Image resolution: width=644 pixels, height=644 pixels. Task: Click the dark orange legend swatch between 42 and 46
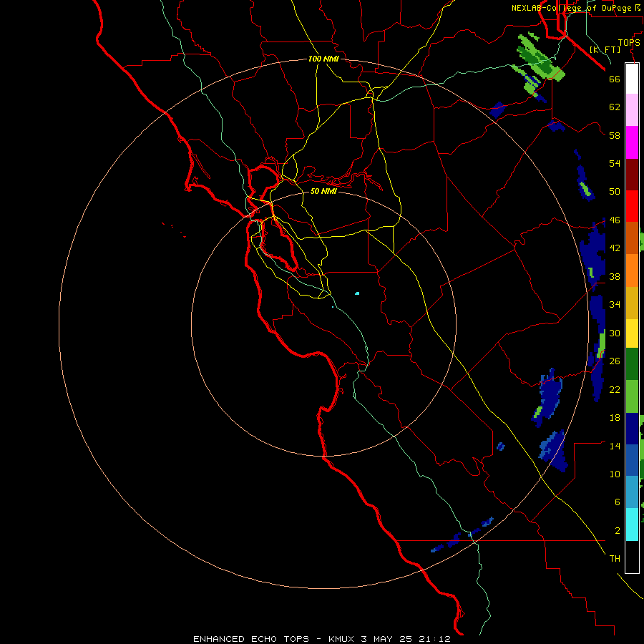pos(632,238)
